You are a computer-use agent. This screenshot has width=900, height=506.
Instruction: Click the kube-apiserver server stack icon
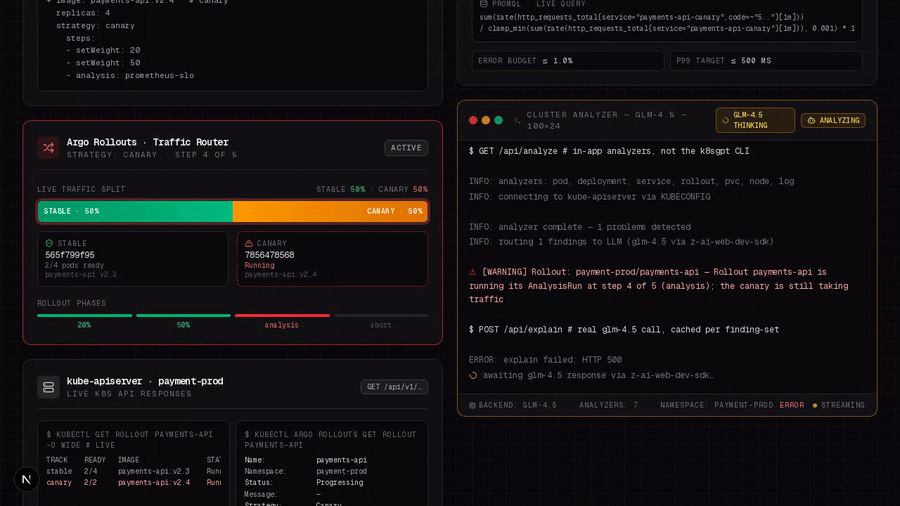pyautogui.click(x=48, y=387)
